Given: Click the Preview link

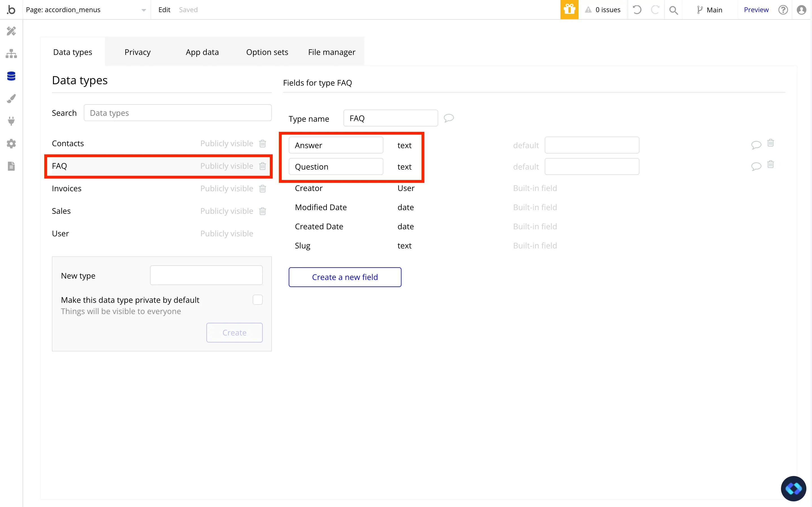Looking at the screenshot, I should [x=756, y=10].
